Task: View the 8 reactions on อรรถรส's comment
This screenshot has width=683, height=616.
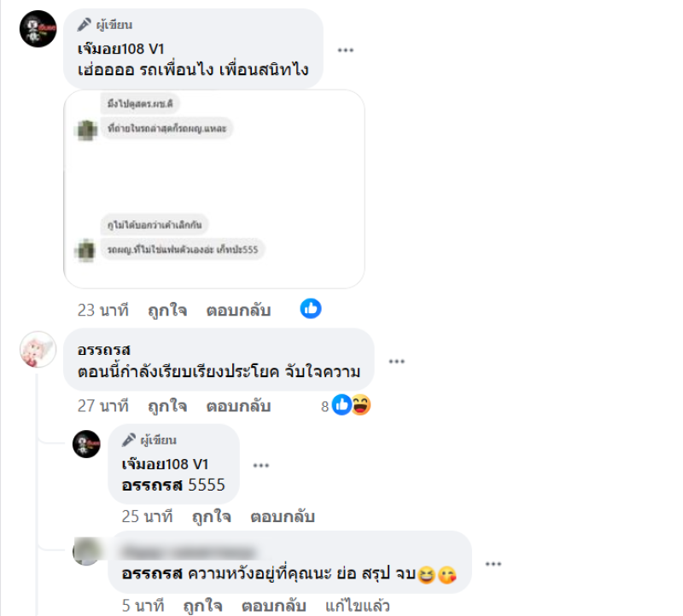Action: tap(346, 405)
